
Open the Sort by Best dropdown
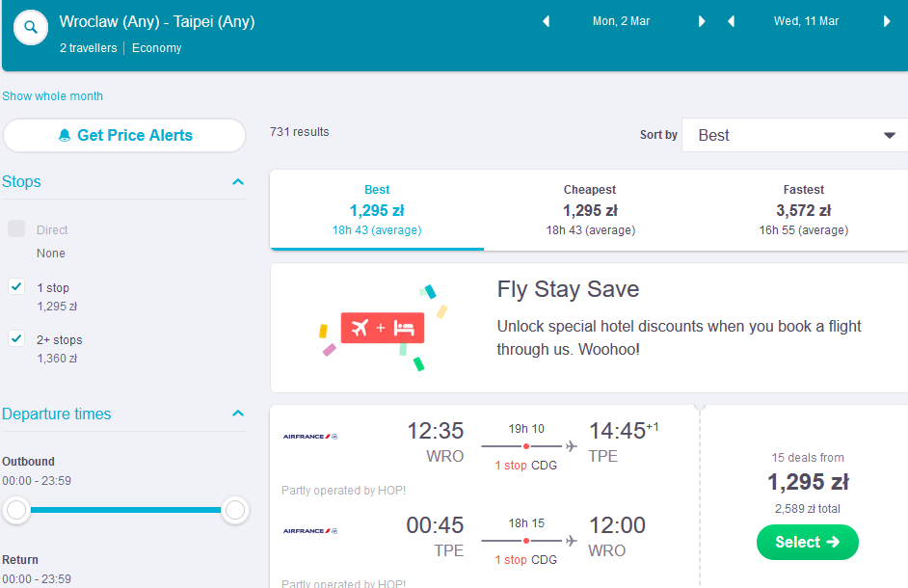pyautogui.click(x=794, y=135)
